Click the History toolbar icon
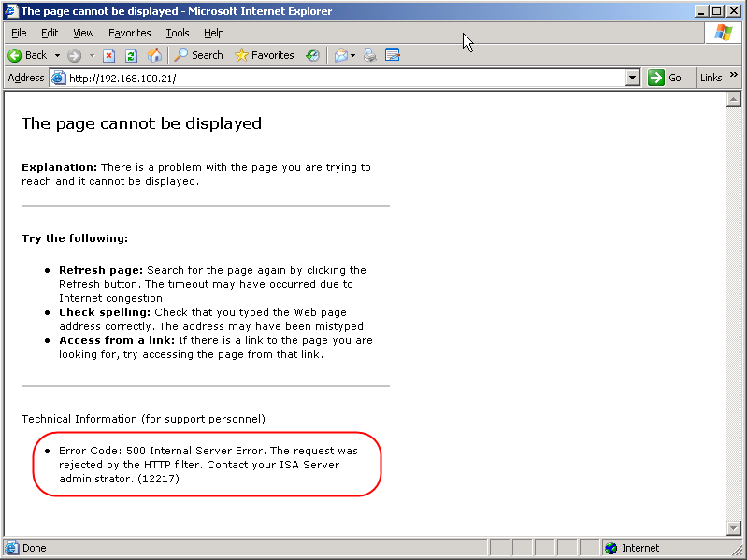This screenshot has height=560, width=747. 312,55
